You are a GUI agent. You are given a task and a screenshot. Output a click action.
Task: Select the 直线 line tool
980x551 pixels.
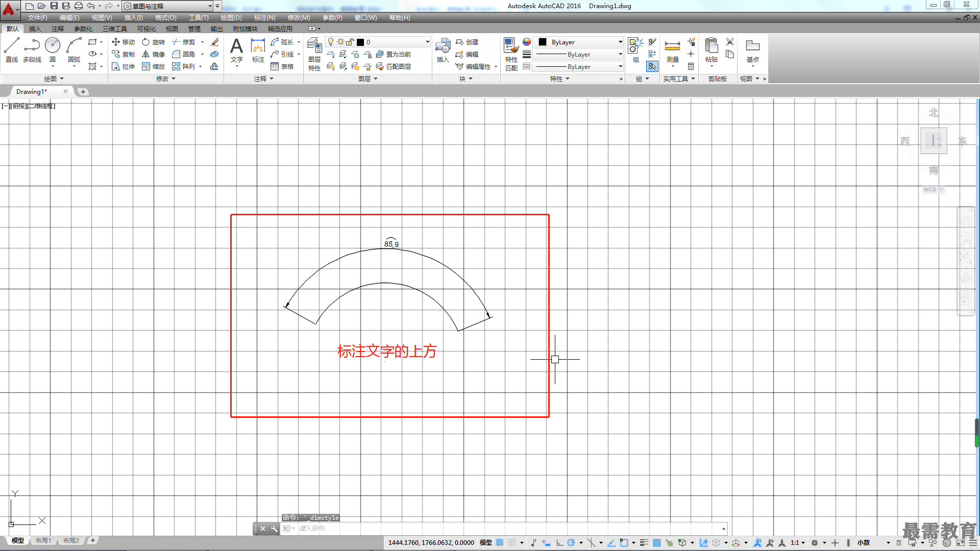11,50
